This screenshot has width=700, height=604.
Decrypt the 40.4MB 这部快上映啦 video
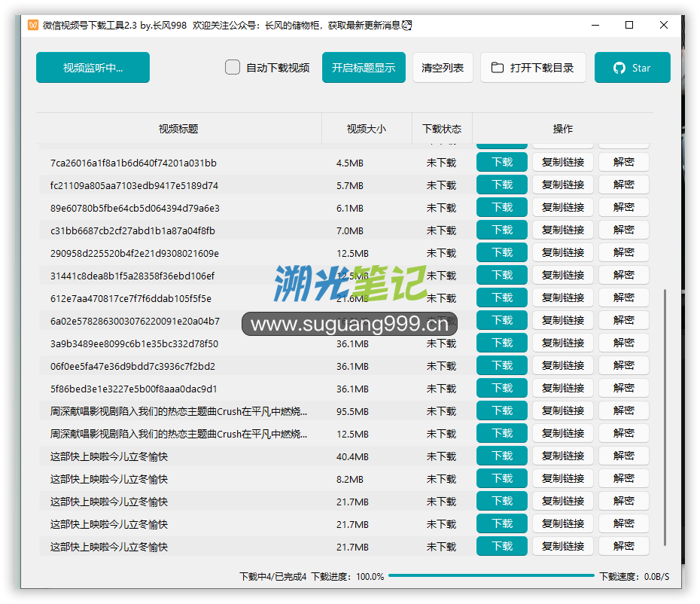pyautogui.click(x=624, y=456)
